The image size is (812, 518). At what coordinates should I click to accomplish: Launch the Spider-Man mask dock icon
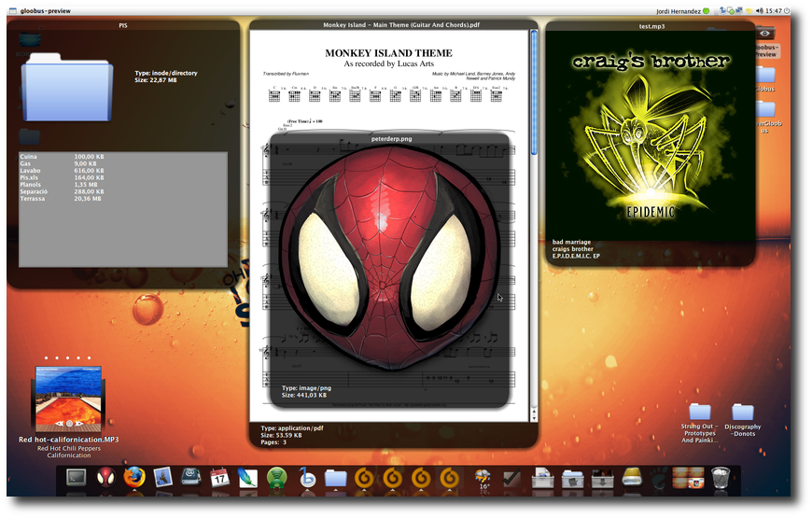point(105,477)
